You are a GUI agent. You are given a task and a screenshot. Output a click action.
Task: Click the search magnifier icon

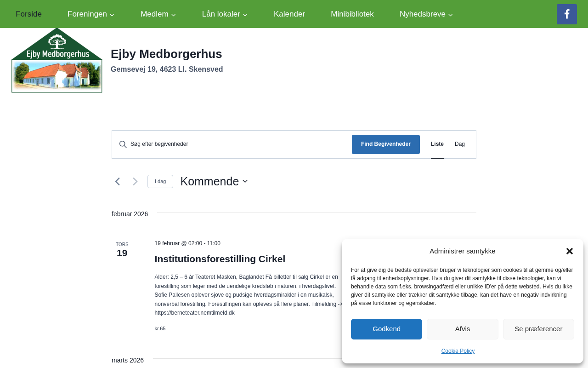123,144
